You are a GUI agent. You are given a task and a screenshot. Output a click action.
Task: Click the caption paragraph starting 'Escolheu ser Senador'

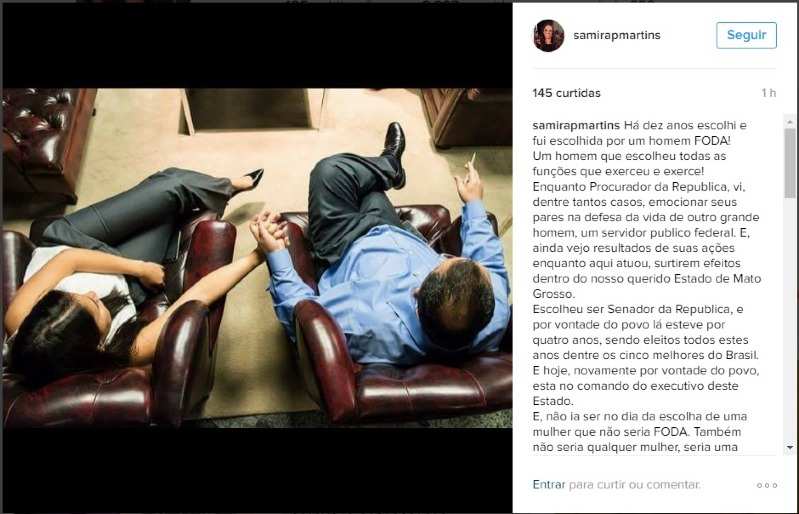tap(646, 332)
